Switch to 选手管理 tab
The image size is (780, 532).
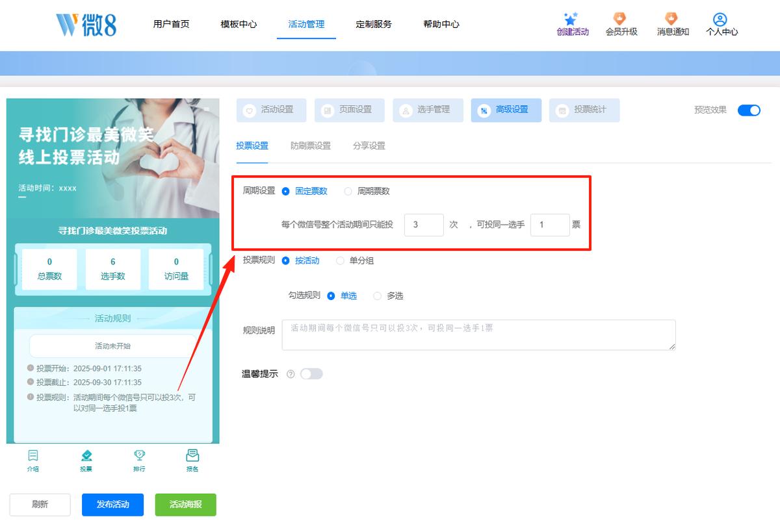(x=428, y=110)
